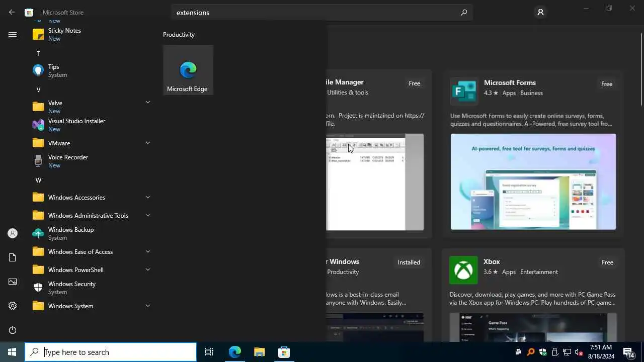Open Microsoft Edge from the taskbar

(x=235, y=352)
